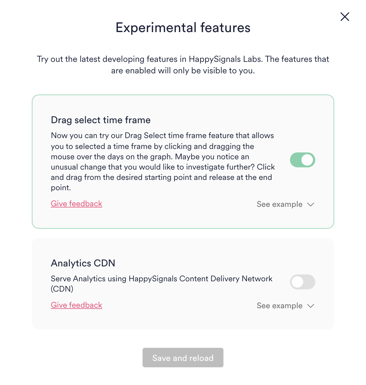Click the chevron beside Drag select's See example
The image size is (366, 385).
[x=310, y=204]
